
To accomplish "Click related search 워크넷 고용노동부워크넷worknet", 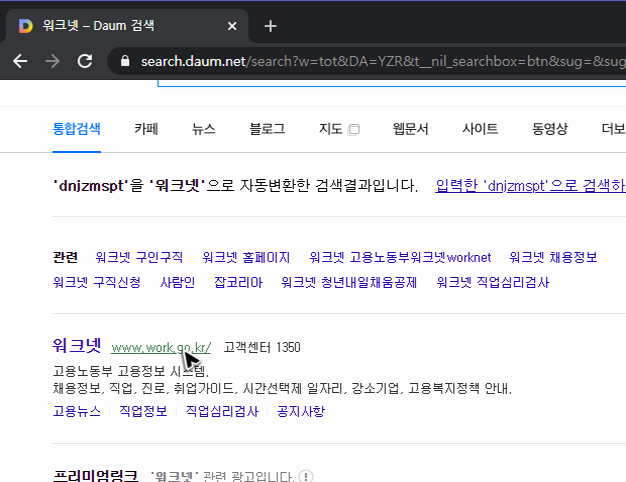I will tap(400, 257).
